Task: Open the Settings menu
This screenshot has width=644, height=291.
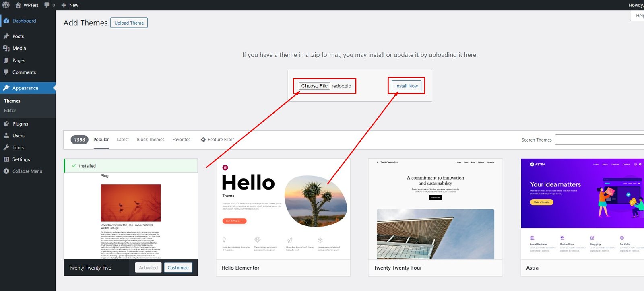Action: 28,159
